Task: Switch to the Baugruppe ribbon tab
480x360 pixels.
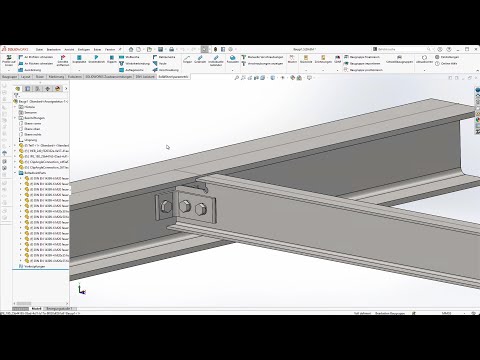Action: click(x=9, y=77)
